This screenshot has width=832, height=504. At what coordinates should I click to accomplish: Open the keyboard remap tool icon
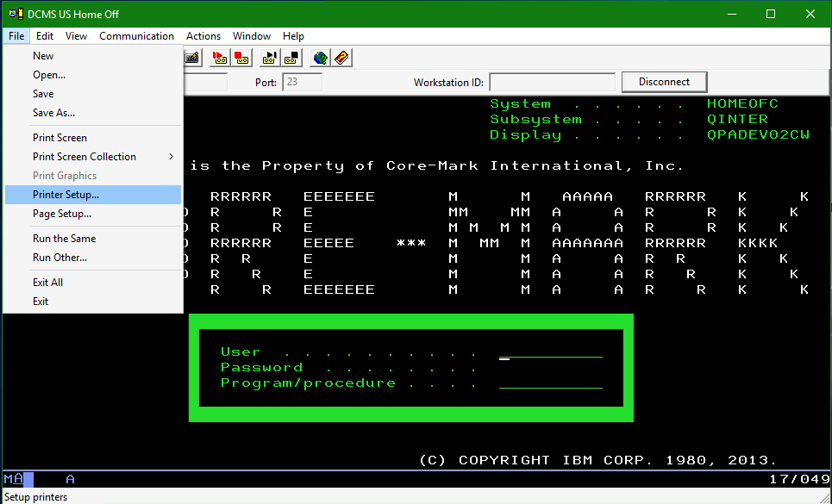pyautogui.click(x=192, y=58)
